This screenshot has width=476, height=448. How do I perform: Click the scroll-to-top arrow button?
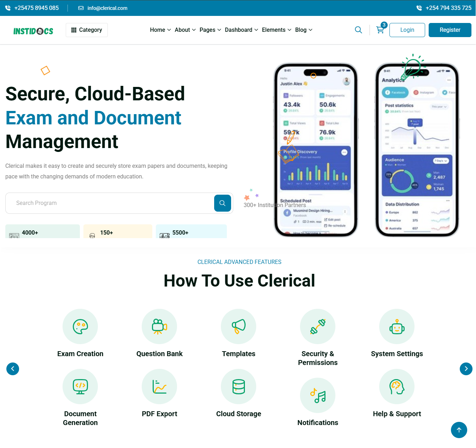pyautogui.click(x=459, y=430)
